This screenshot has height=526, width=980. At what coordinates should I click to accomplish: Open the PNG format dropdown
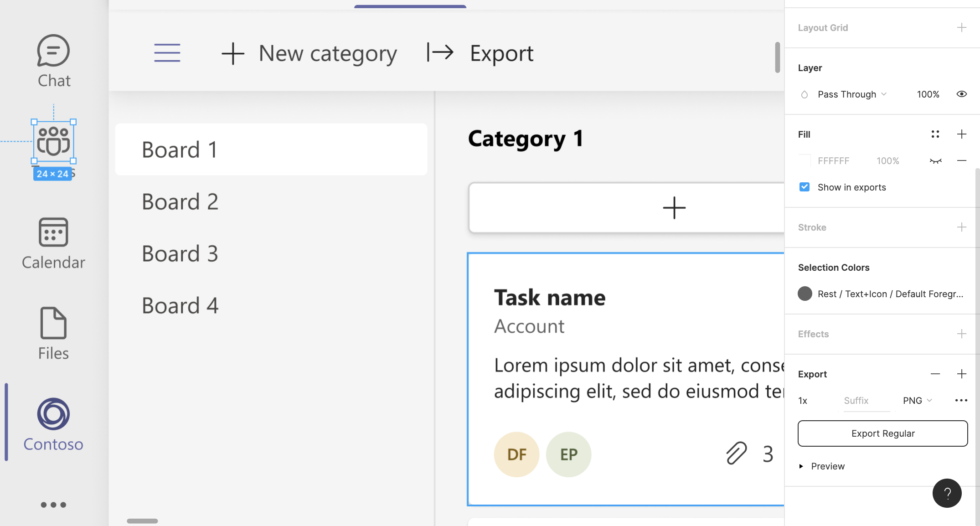pos(917,400)
